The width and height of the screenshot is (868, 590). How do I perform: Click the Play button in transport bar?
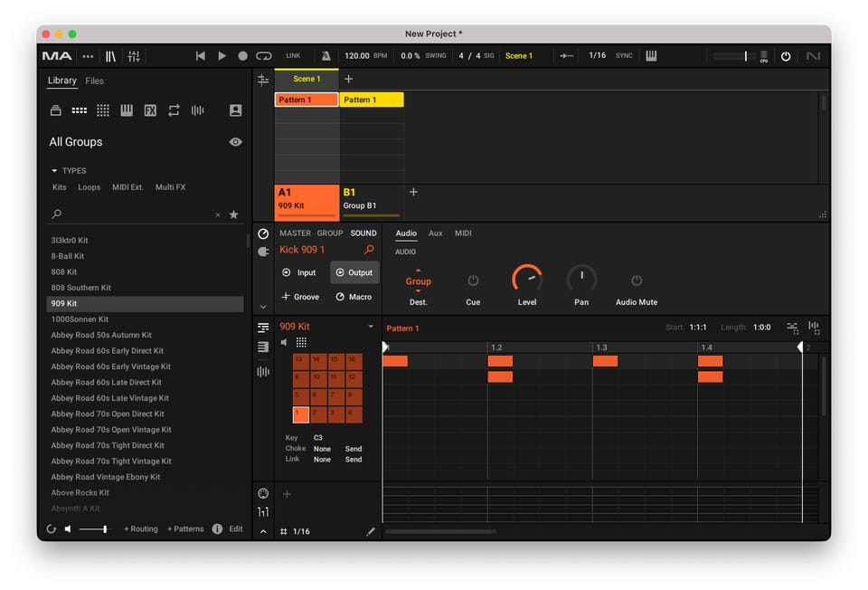(222, 56)
